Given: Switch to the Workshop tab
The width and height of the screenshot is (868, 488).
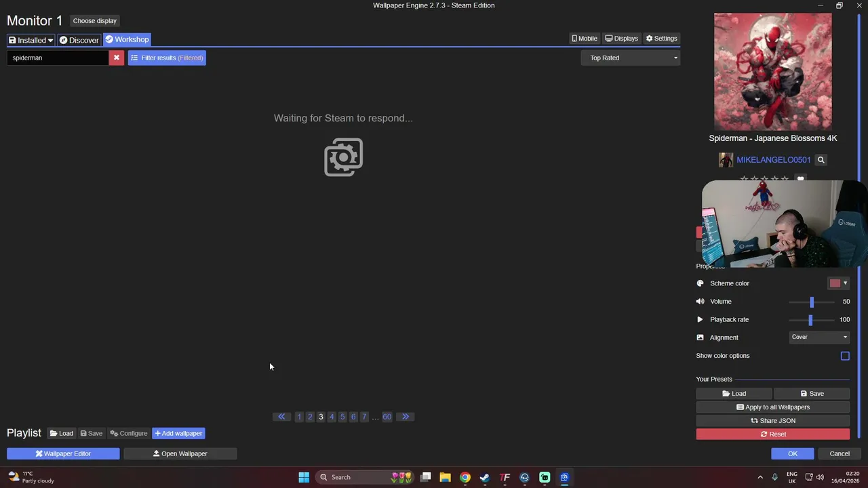Looking at the screenshot, I should (x=127, y=39).
